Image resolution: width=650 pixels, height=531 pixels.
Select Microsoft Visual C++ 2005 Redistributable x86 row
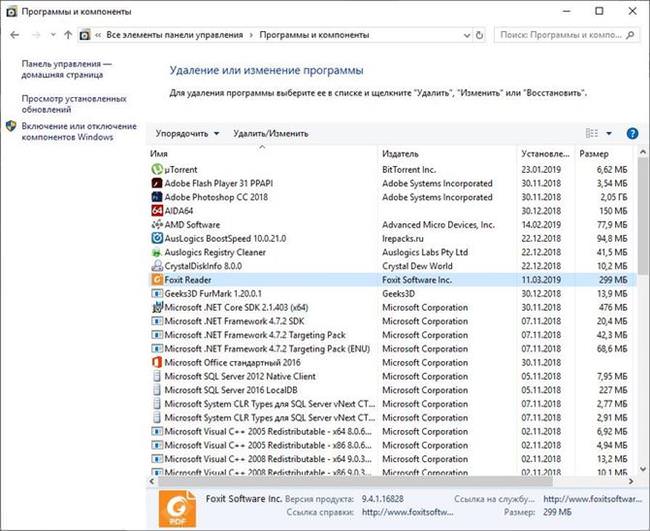click(x=391, y=445)
